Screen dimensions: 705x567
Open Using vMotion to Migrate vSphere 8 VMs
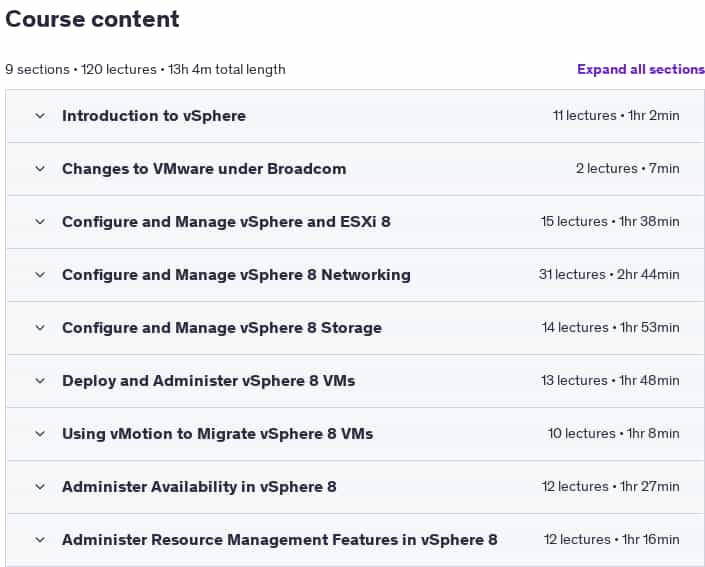[x=218, y=434]
